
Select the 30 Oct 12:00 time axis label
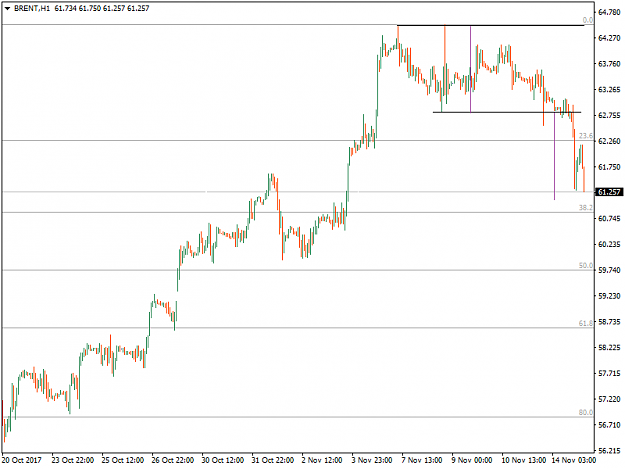click(223, 460)
